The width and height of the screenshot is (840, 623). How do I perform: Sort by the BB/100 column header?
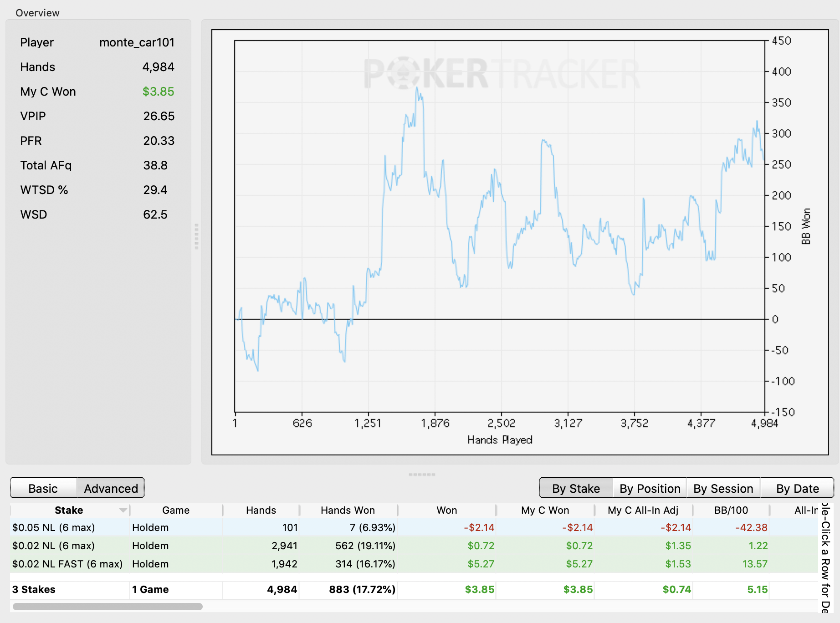click(731, 510)
